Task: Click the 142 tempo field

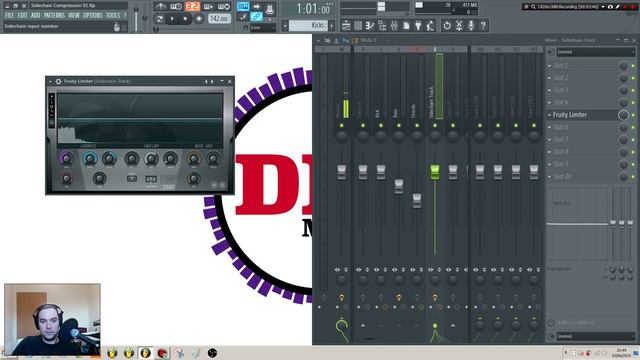Action: pyautogui.click(x=219, y=19)
